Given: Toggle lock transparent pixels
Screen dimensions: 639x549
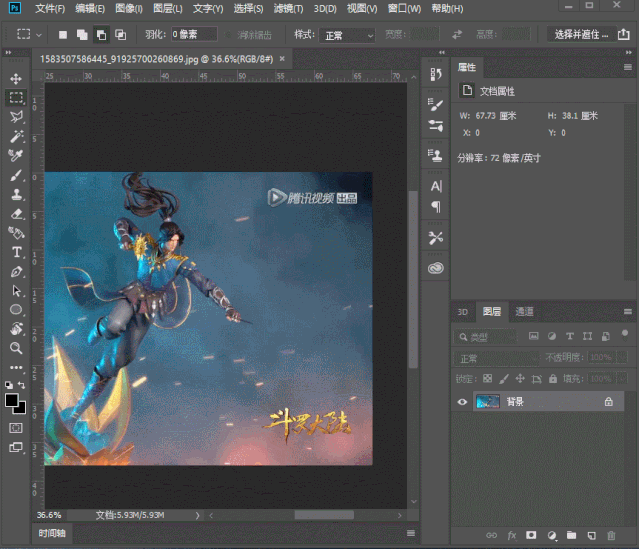Looking at the screenshot, I should 487,379.
